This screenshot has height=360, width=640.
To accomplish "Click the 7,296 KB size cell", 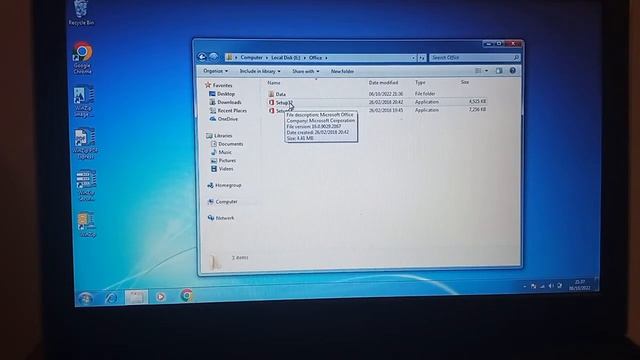I will (477, 110).
